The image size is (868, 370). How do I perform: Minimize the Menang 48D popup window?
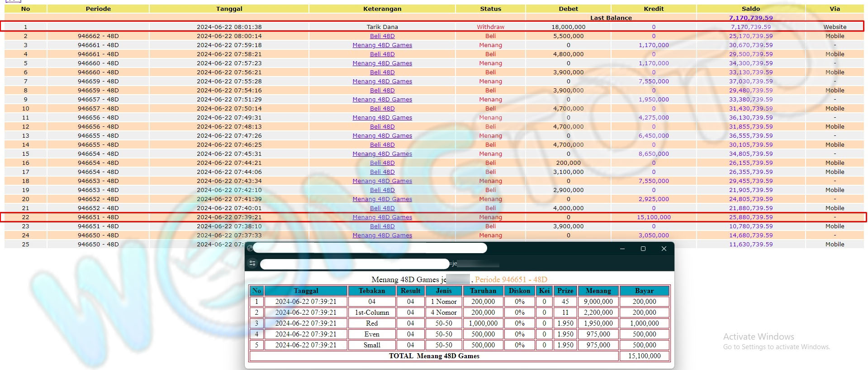click(x=622, y=249)
